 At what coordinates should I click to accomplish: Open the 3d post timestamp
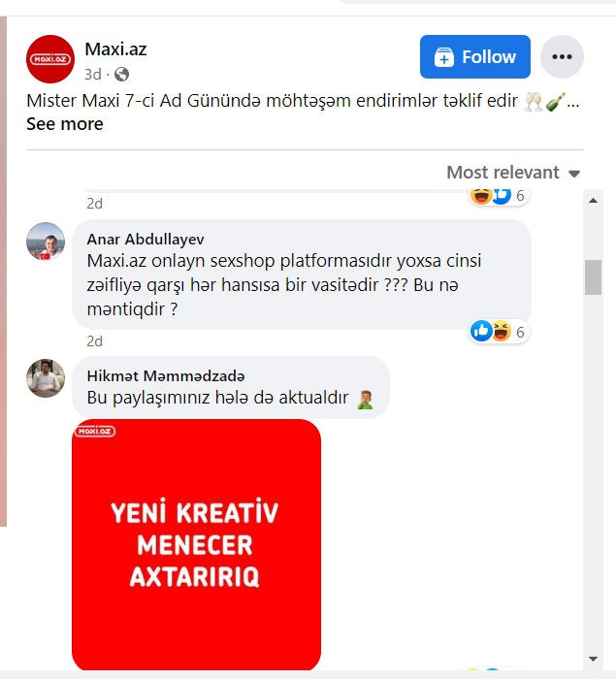point(93,75)
